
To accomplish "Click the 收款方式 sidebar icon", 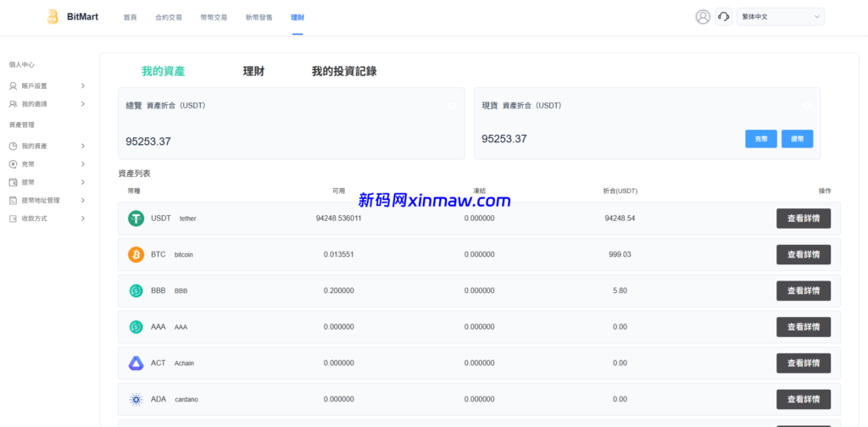I will [14, 219].
